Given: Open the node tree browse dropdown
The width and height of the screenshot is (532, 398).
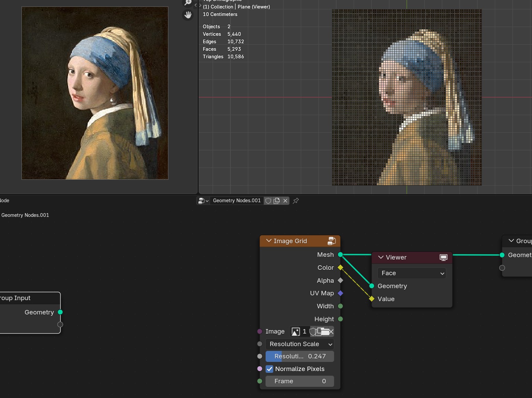Looking at the screenshot, I should [x=203, y=201].
